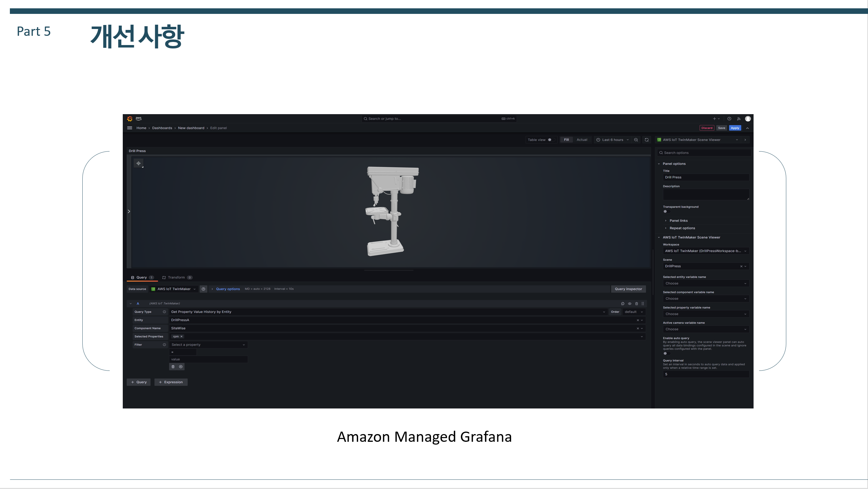The width and height of the screenshot is (868, 489).
Task: Go to Home breadcrumb
Action: [141, 128]
